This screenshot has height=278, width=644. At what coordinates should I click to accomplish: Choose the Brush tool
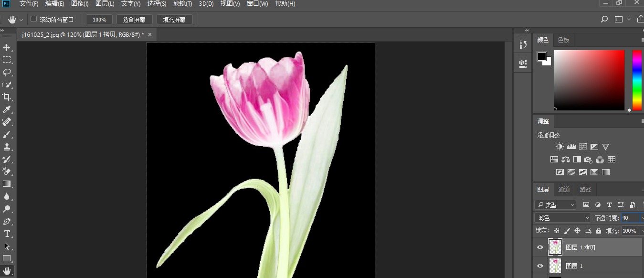click(7, 134)
